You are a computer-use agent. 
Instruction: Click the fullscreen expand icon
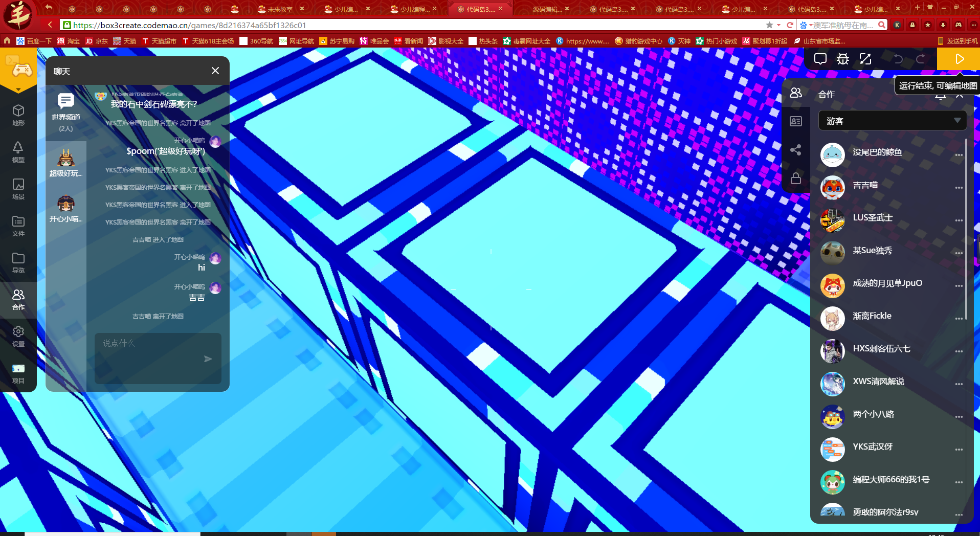[865, 59]
